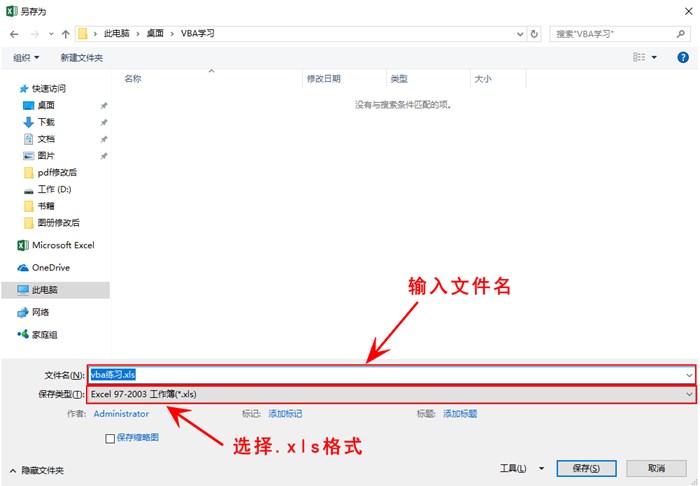Enable the 保存缩略图 checkbox
Viewport: 700px width, 486px height.
[110, 438]
